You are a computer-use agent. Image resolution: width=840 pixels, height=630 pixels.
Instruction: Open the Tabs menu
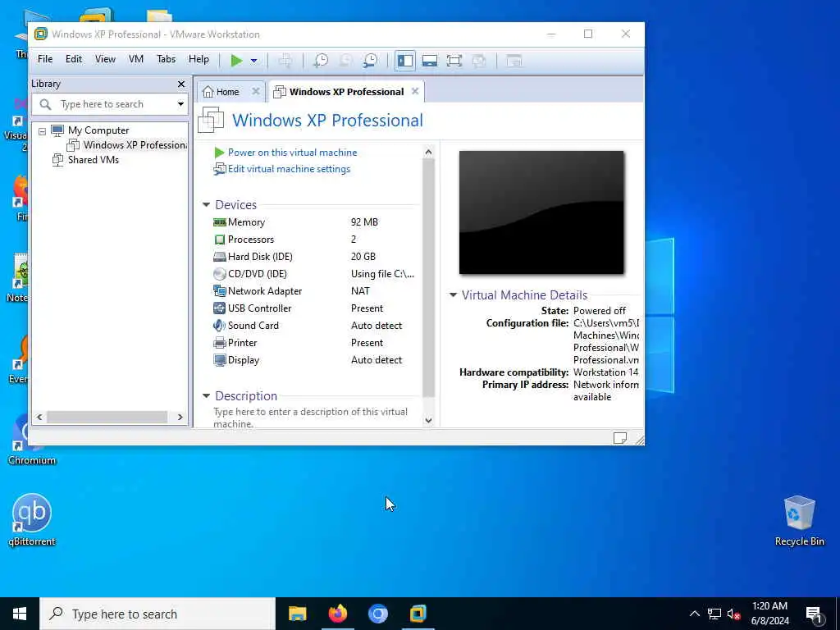pos(166,59)
